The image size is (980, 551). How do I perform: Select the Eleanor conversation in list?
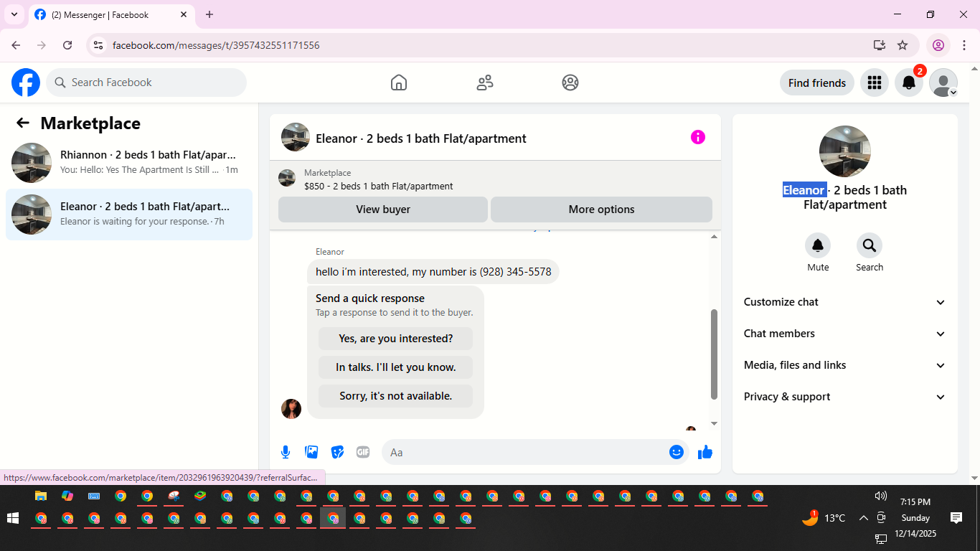pyautogui.click(x=129, y=215)
